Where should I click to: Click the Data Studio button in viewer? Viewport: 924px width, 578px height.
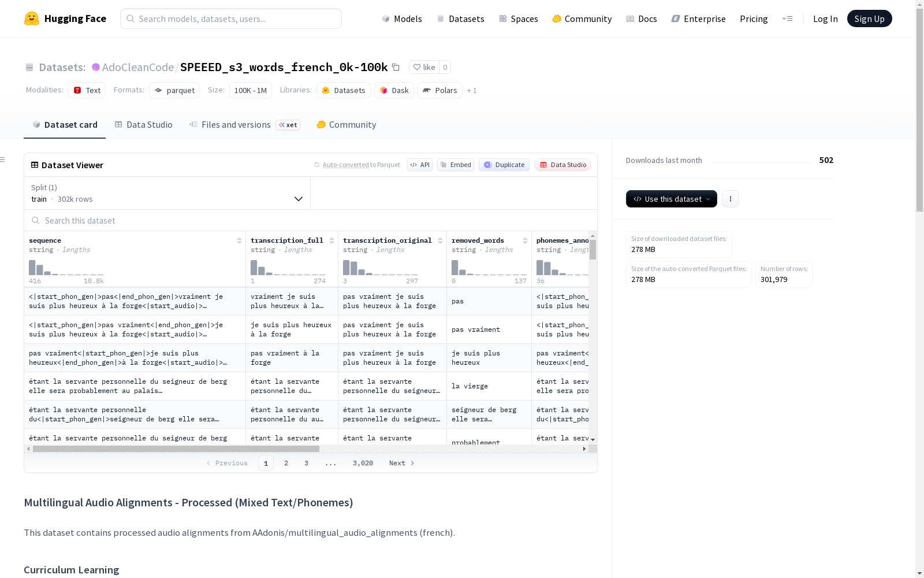(562, 165)
